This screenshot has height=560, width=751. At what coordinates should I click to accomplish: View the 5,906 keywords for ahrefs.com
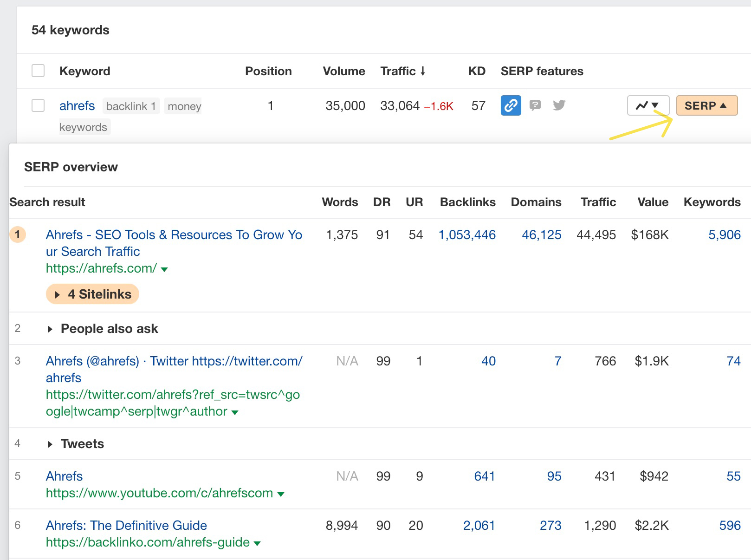tap(726, 235)
